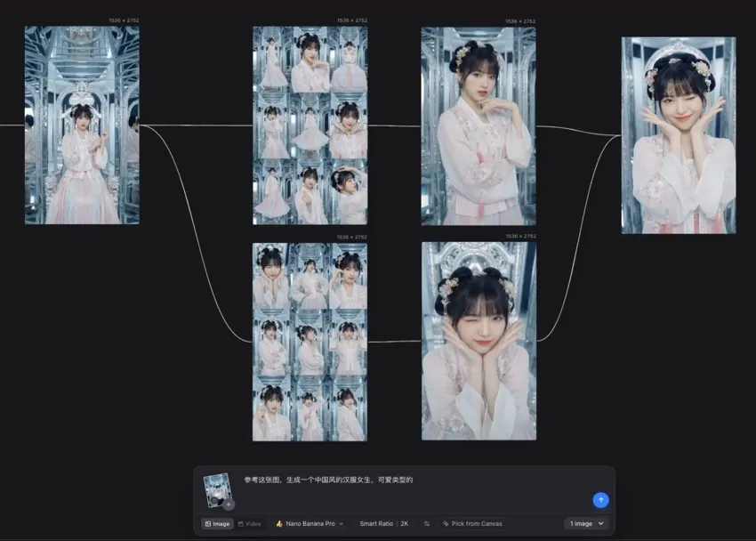Select the upper middle portrait with hand on chin
The image size is (756, 541).
point(479,125)
